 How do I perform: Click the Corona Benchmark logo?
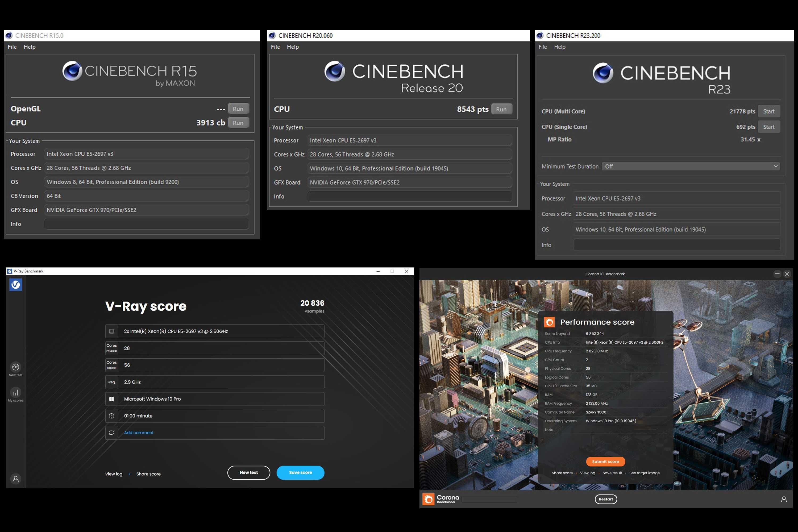click(x=441, y=499)
